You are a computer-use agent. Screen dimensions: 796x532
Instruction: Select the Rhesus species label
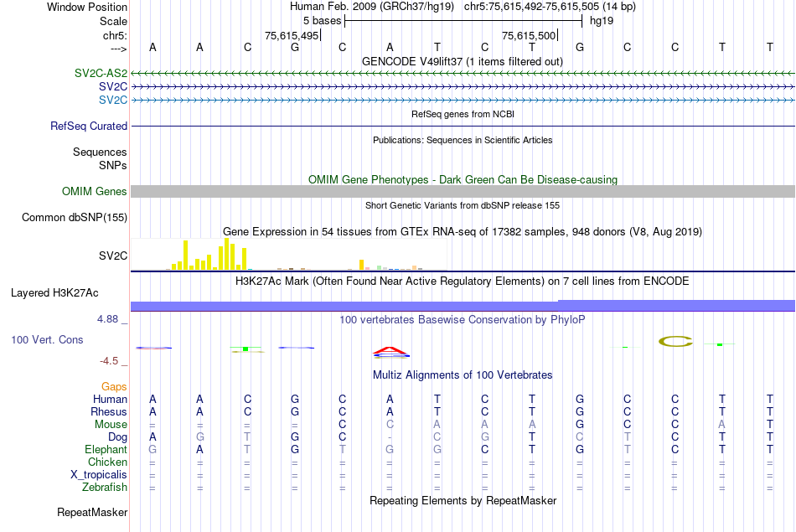tap(109, 411)
